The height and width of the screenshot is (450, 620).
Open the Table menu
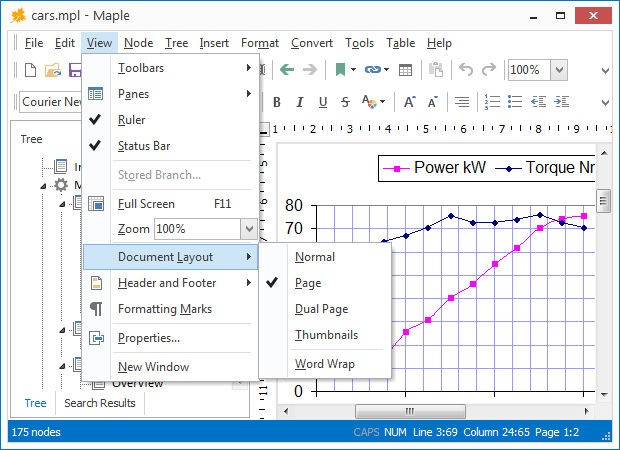click(x=401, y=43)
